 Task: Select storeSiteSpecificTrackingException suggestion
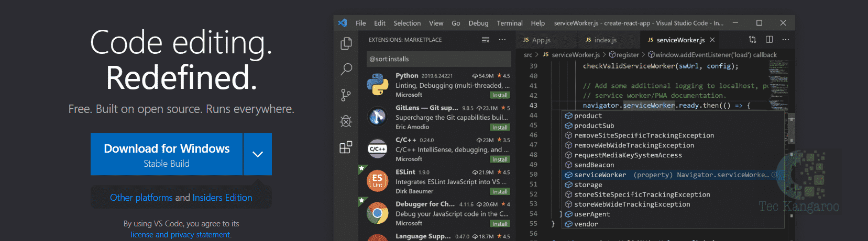[674, 194]
